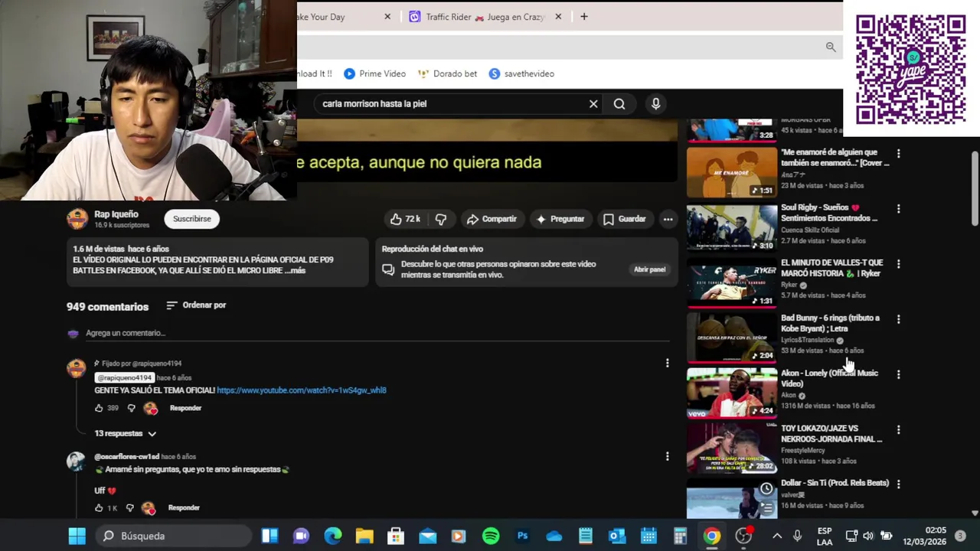Add Dollar - Sin Ti to watch later clock
Image resolution: width=980 pixels, height=551 pixels.
(766, 488)
